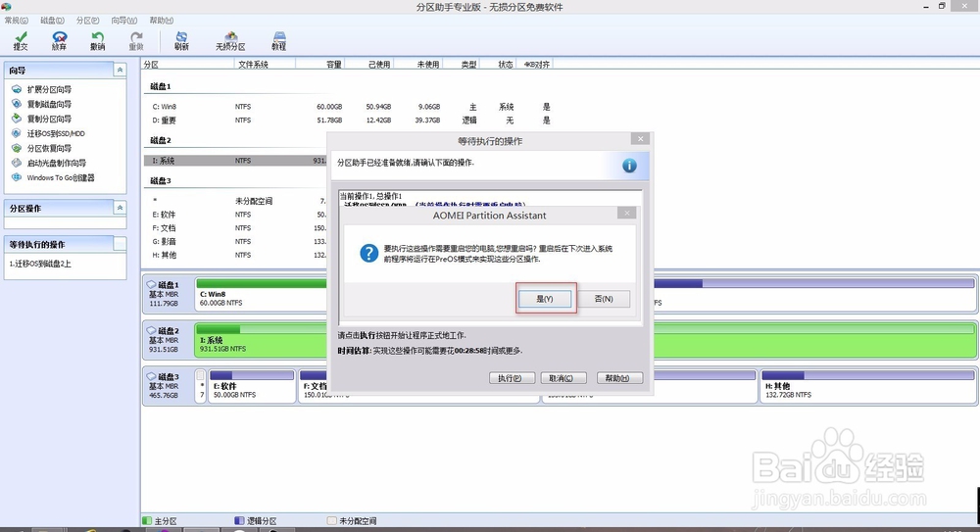Select the 磁盘1 disk icon in disk map
Screen dimensions: 980x532
[x=151, y=284]
